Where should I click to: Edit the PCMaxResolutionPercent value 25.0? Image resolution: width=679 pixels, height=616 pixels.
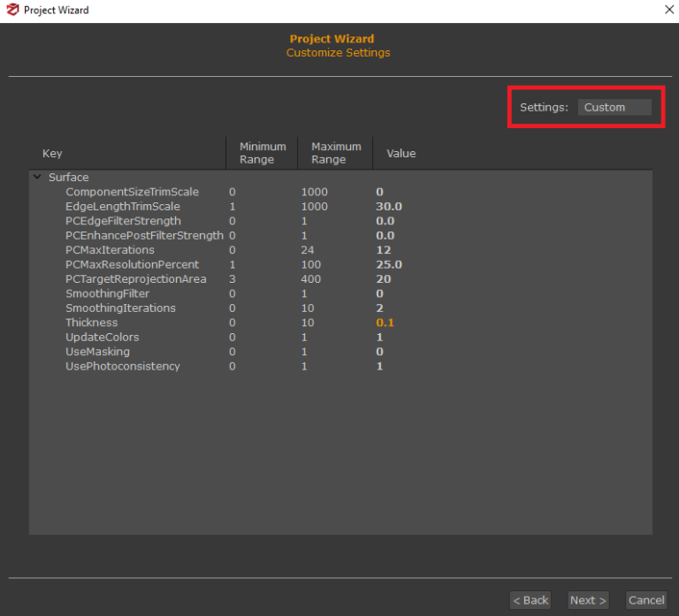coord(388,264)
